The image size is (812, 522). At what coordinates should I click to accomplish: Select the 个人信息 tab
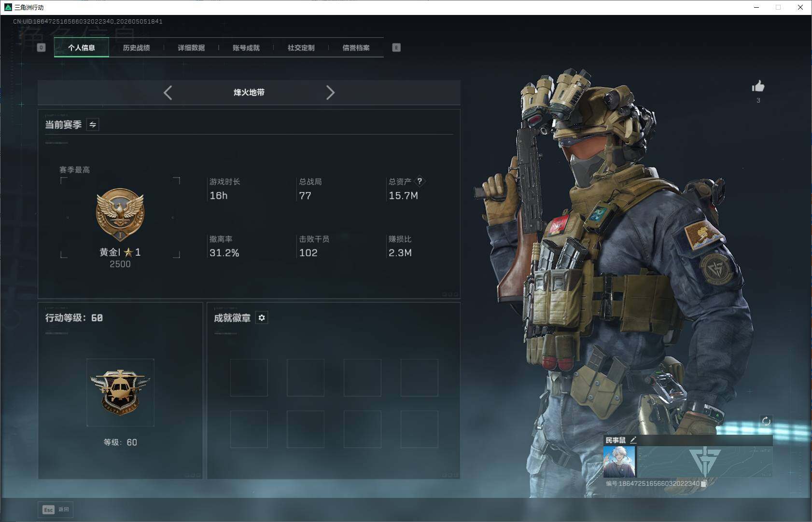pyautogui.click(x=82, y=48)
